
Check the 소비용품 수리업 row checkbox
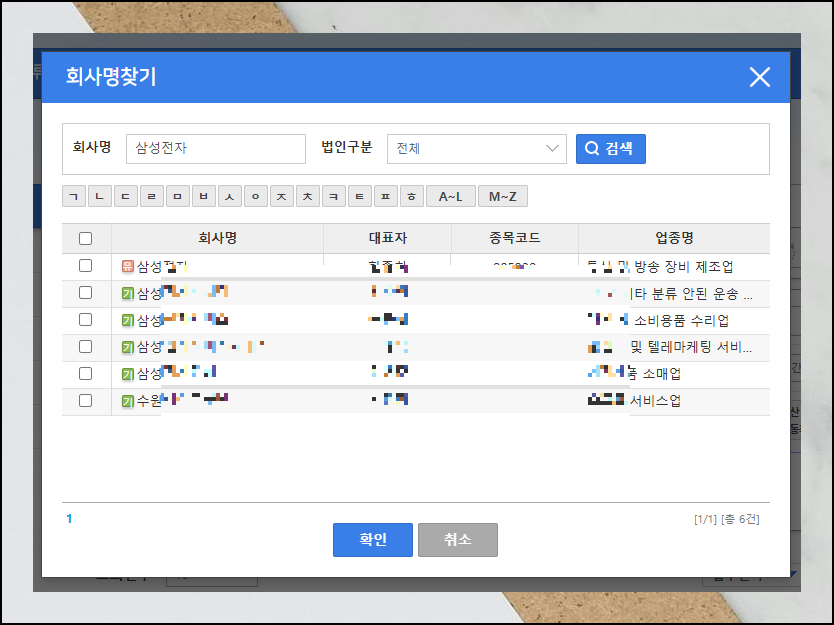tap(85, 320)
